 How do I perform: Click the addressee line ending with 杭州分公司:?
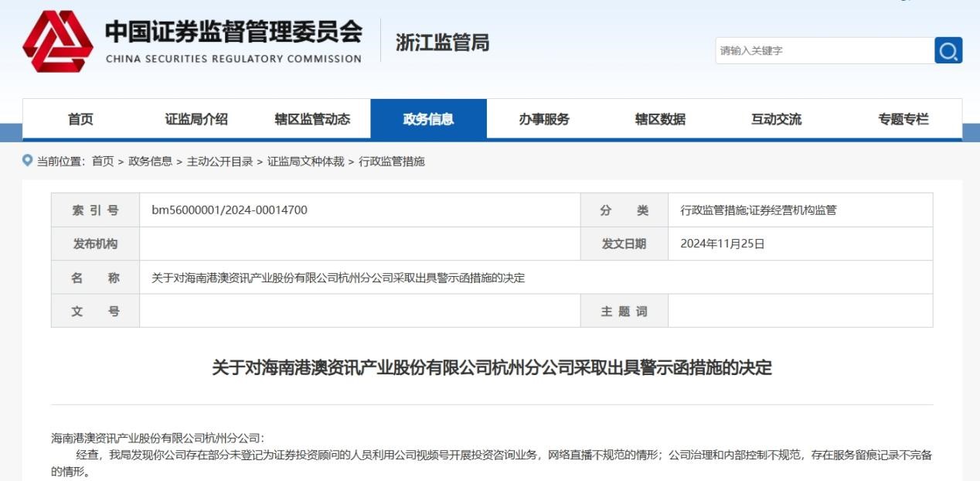(158, 438)
